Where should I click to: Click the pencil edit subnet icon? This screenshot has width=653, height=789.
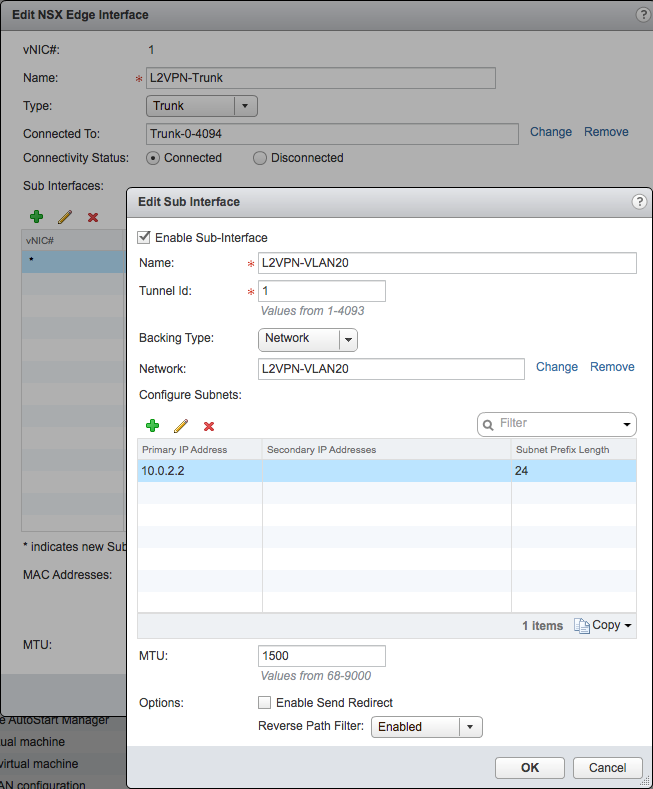click(181, 426)
